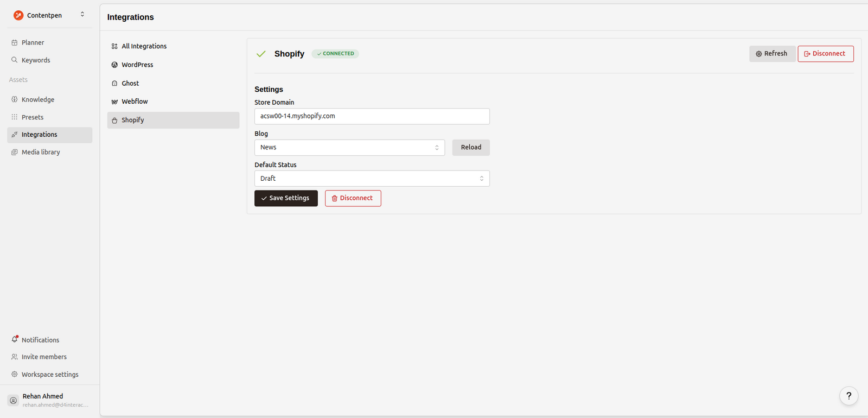Open the help question mark button

(x=848, y=396)
